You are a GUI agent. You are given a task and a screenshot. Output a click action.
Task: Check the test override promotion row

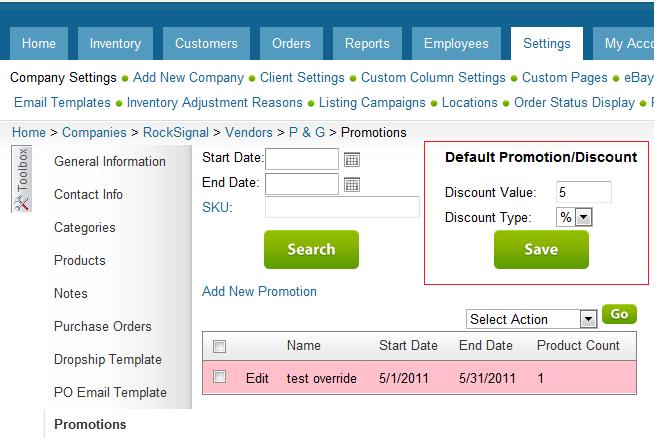[x=219, y=377]
